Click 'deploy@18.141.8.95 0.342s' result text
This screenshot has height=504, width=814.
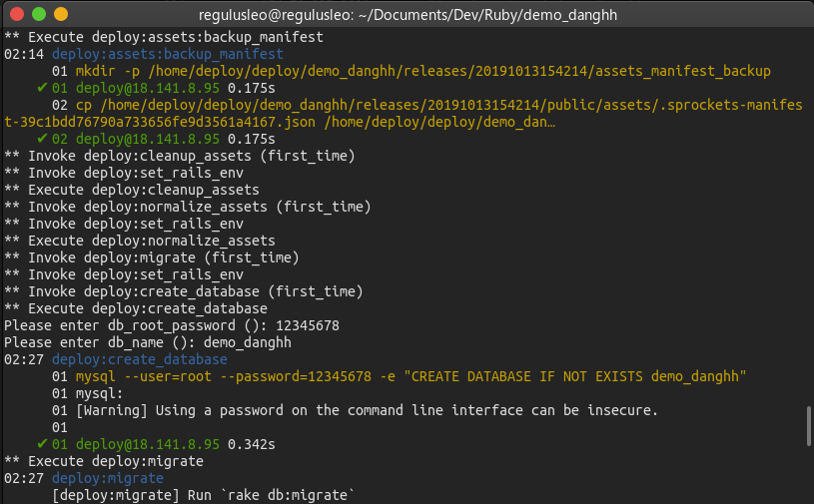coord(176,444)
